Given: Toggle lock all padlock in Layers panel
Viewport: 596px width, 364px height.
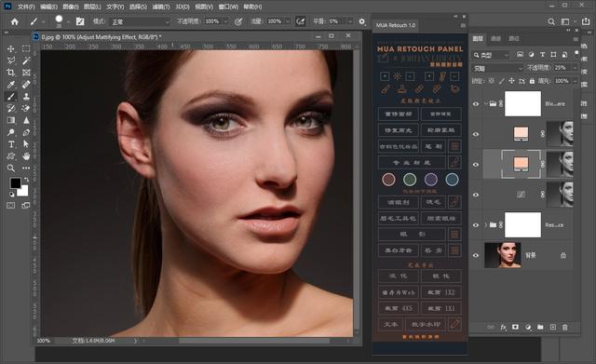Looking at the screenshot, I should coord(532,81).
